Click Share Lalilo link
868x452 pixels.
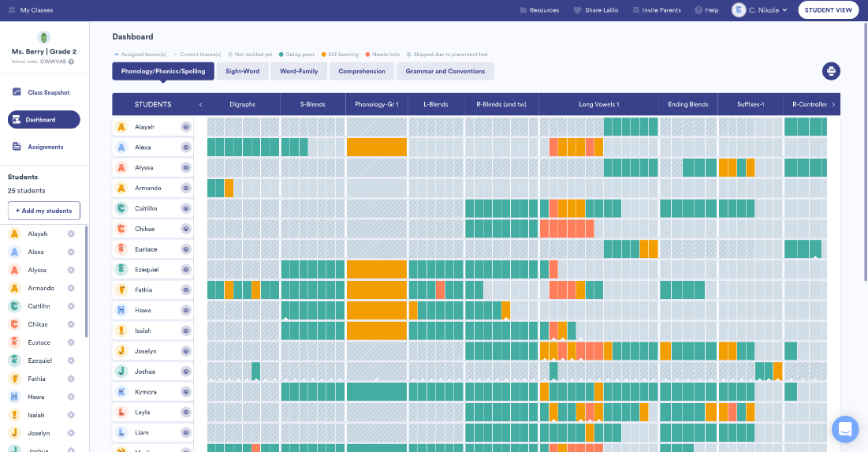[x=596, y=10]
